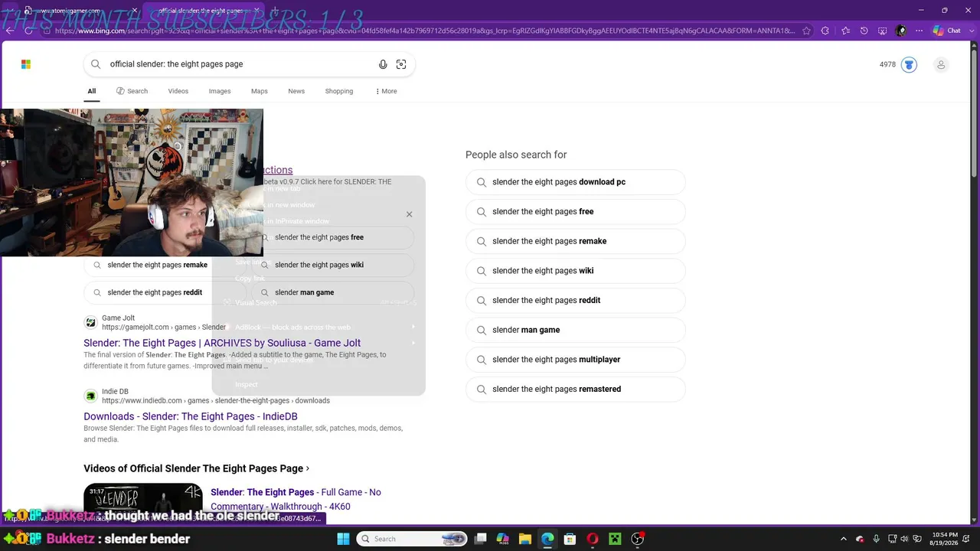980x551 pixels.
Task: Click left-column 'slender the eight pages reddit' chip
Action: (x=165, y=292)
